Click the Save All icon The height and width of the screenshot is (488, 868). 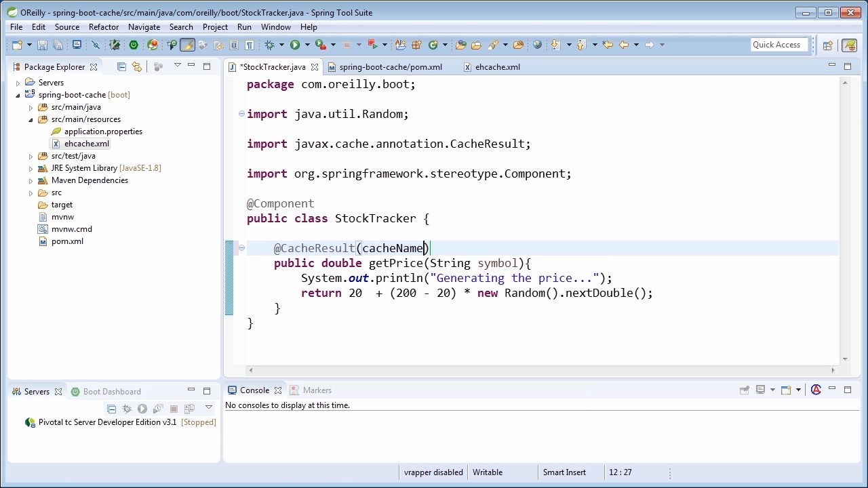pos(58,45)
